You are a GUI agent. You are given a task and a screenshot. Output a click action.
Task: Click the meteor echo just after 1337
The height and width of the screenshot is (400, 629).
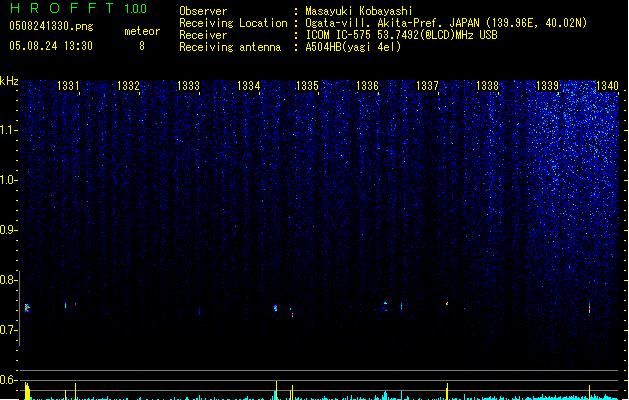447,304
